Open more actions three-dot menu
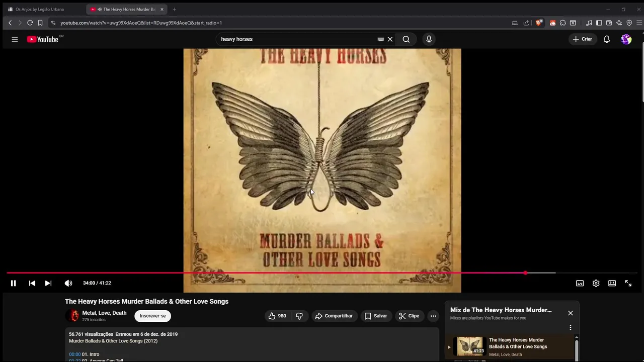 click(x=433, y=316)
